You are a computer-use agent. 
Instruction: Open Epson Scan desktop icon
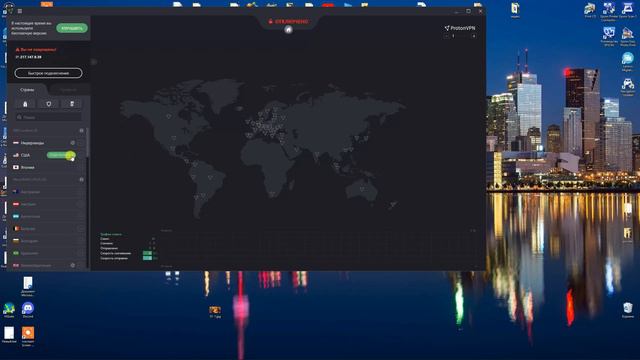[627, 10]
